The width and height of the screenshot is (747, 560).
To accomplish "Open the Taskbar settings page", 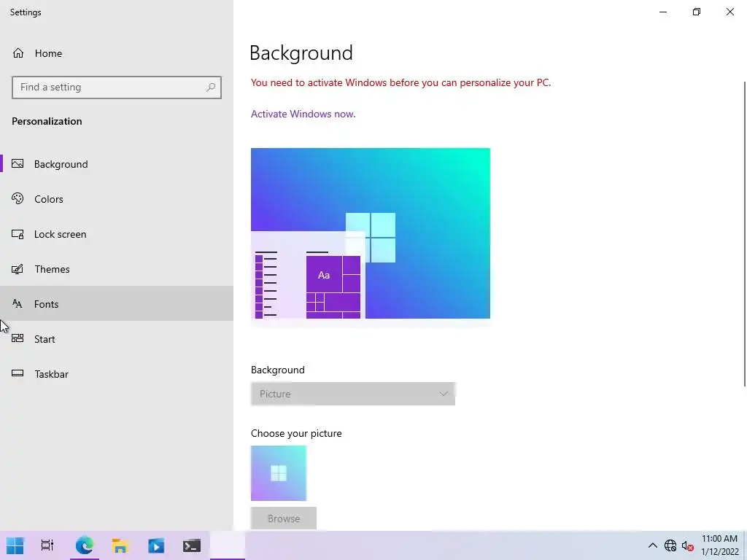I will coord(117,374).
